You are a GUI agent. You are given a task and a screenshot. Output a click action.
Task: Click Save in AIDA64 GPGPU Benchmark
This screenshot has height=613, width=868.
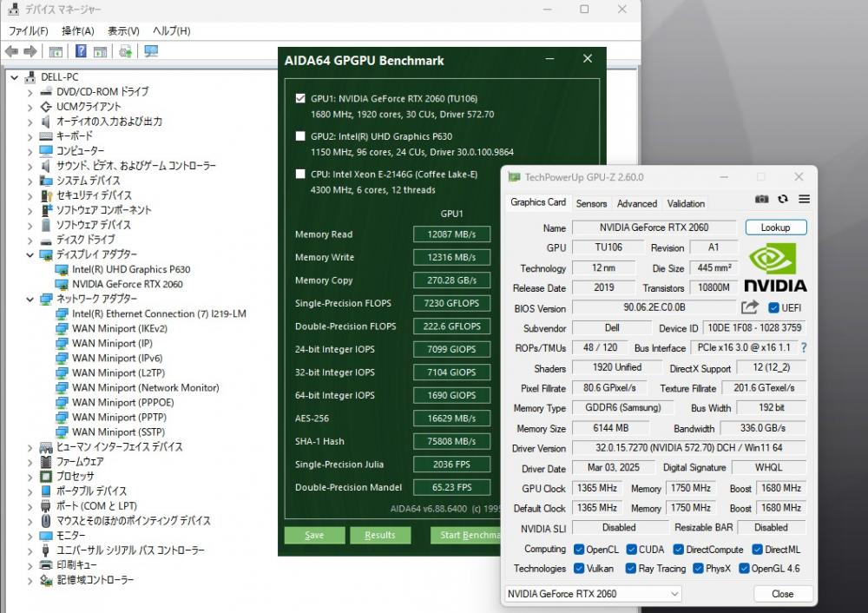(314, 535)
